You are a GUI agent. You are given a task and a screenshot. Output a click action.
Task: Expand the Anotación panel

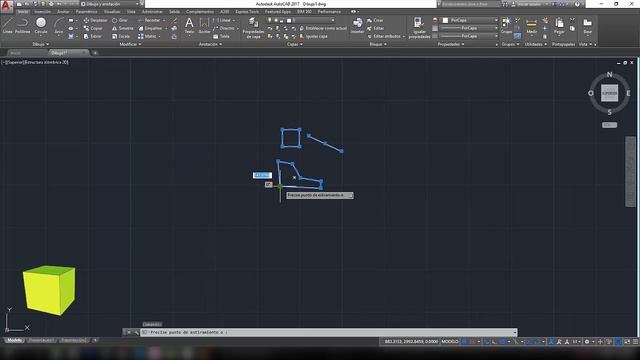(x=210, y=44)
